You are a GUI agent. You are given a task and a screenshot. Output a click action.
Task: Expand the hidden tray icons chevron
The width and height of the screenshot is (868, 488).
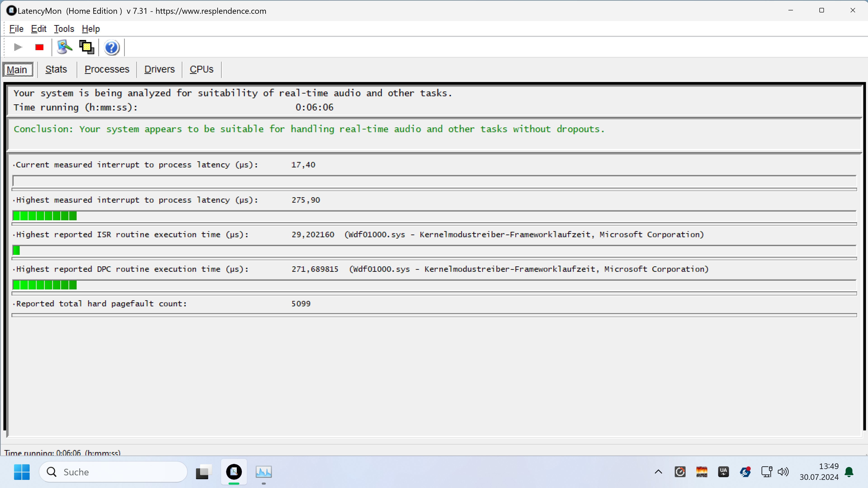pyautogui.click(x=658, y=472)
